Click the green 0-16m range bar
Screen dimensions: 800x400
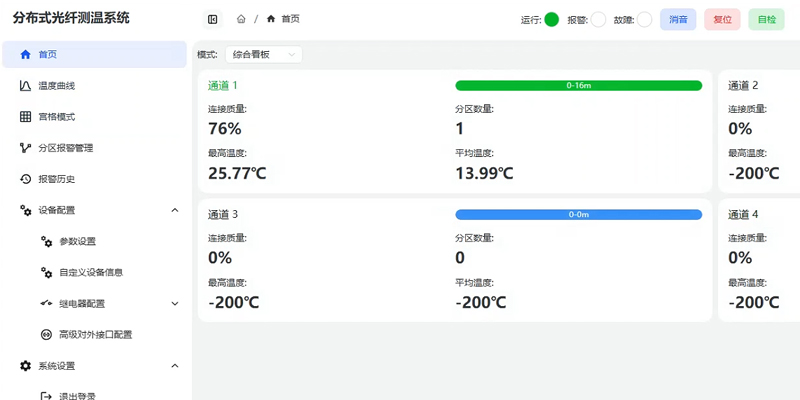578,86
